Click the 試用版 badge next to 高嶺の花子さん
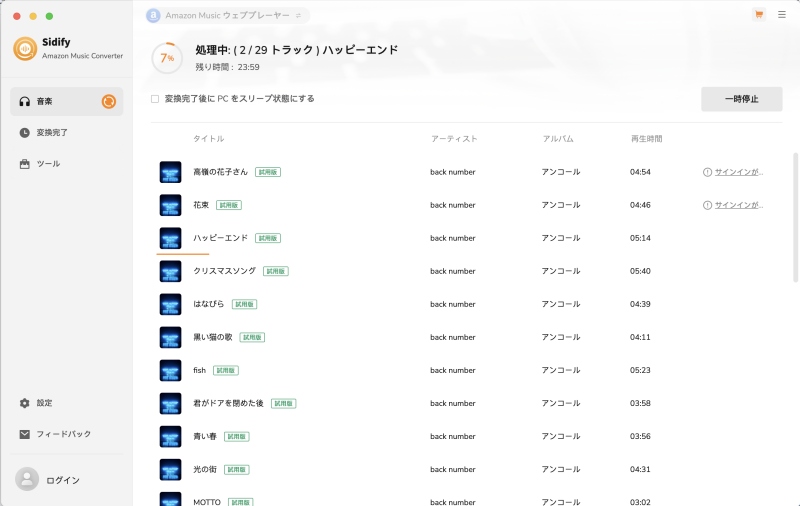Image resolution: width=800 pixels, height=506 pixels. (x=268, y=172)
